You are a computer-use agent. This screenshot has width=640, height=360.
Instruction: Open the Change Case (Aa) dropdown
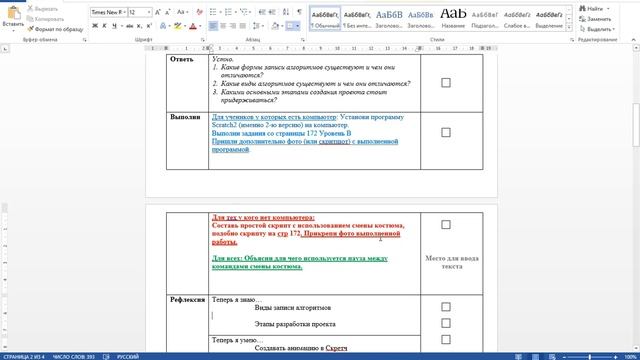[x=182, y=12]
